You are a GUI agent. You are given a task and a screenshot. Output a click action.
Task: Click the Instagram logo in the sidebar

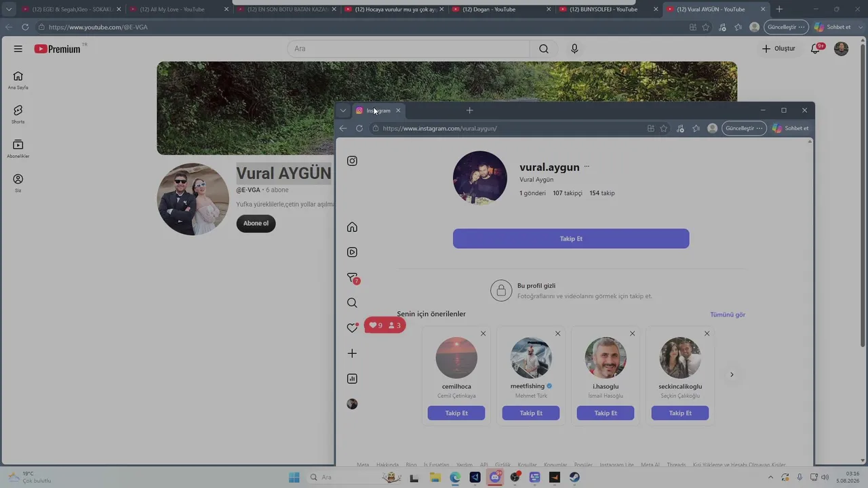coord(352,161)
